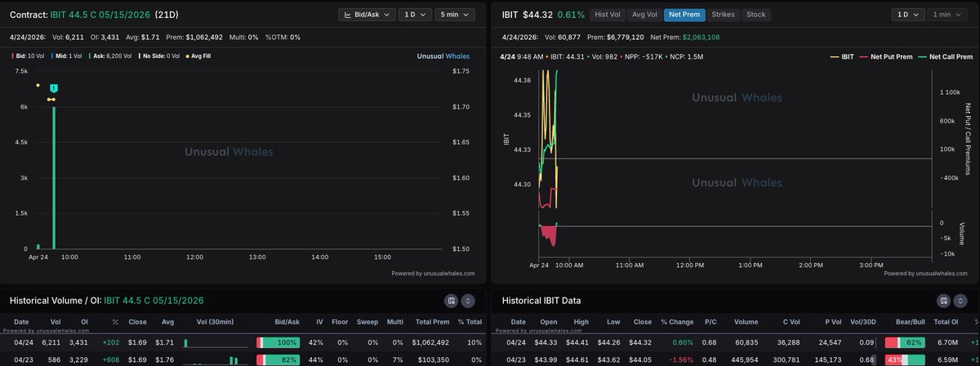Click the 6,211 volume cell for 04/24

point(51,342)
